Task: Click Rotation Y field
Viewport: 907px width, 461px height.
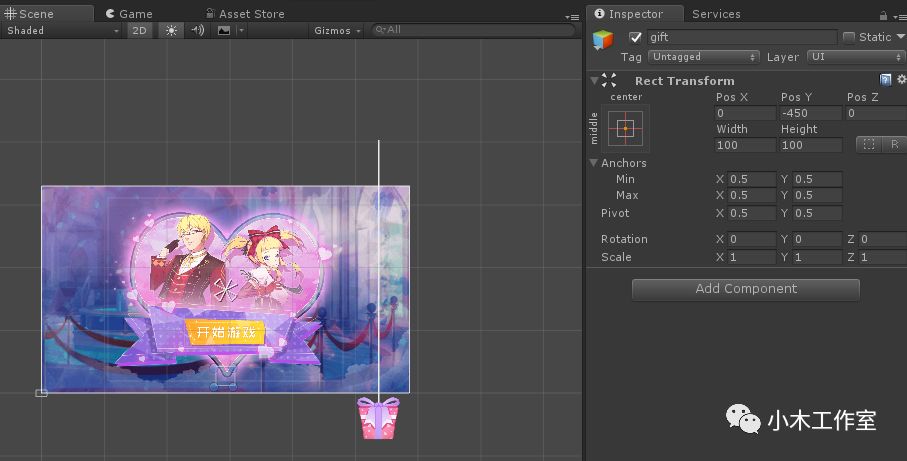Action: pos(817,239)
